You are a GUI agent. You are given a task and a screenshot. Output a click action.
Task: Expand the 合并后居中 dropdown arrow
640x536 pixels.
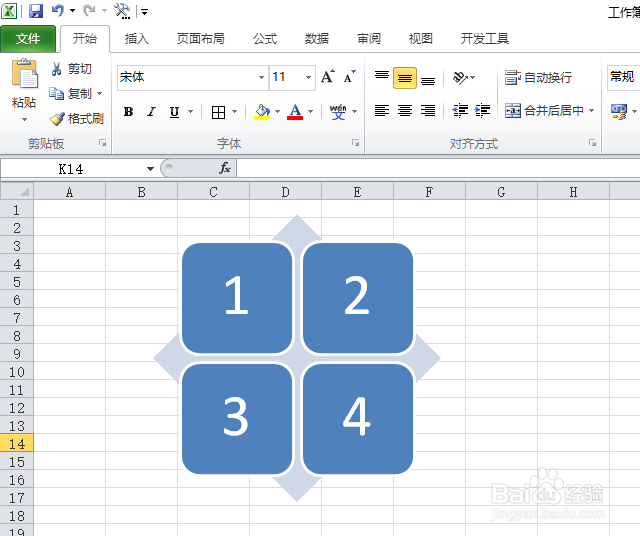click(591, 110)
